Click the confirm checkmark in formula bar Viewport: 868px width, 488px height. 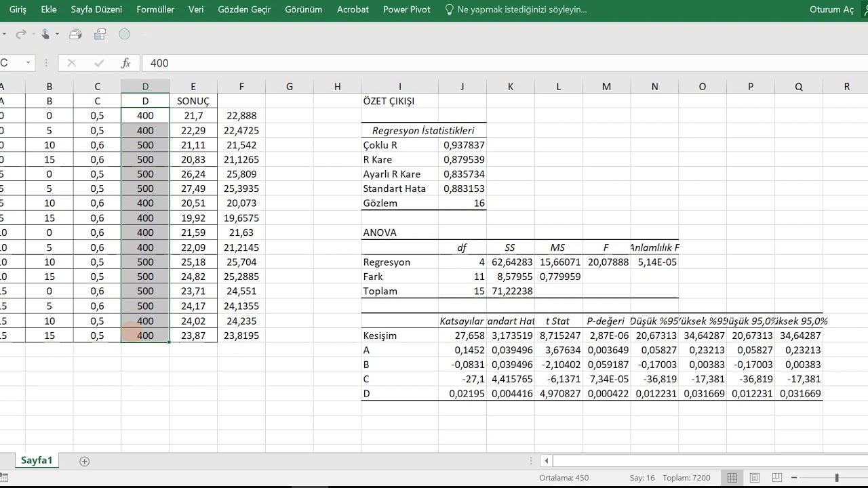click(x=99, y=63)
